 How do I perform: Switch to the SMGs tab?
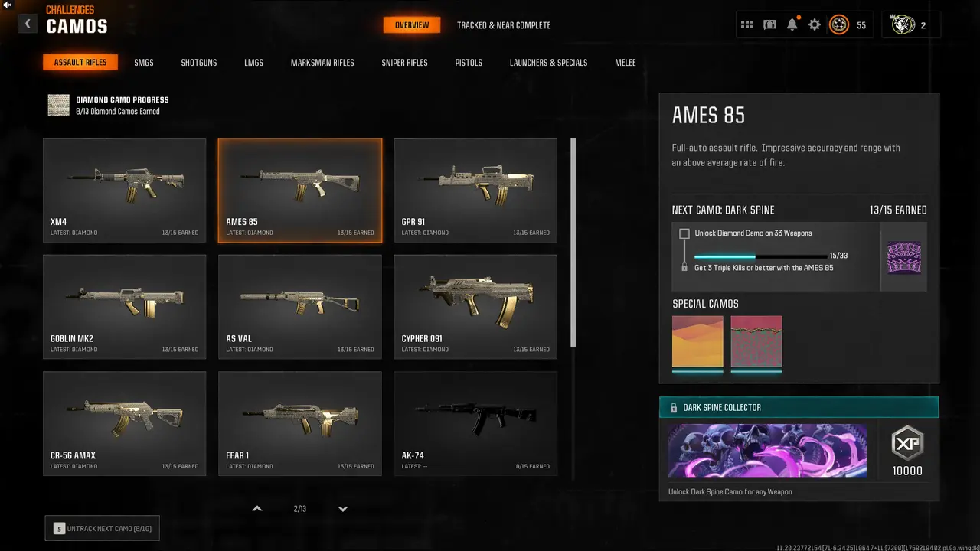[144, 63]
